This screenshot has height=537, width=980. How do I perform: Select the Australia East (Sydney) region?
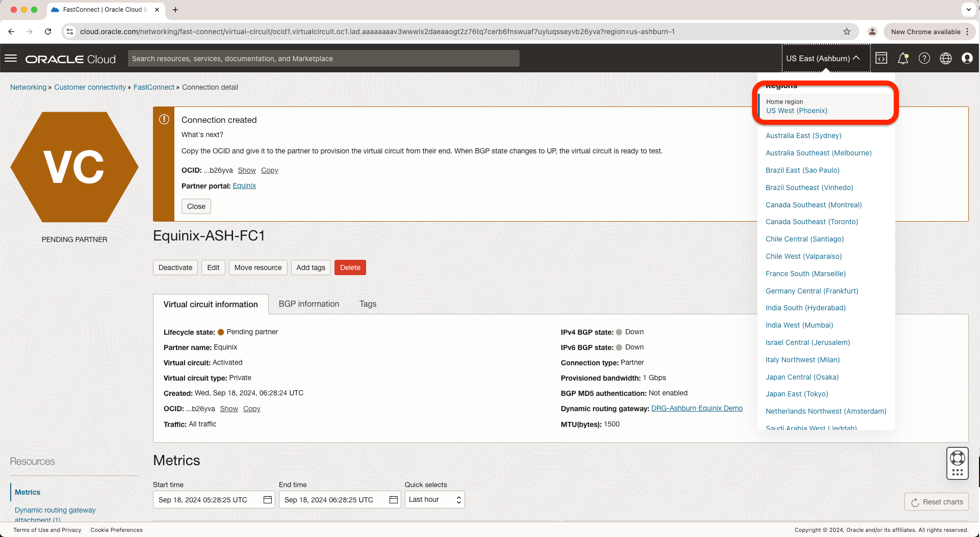point(804,136)
